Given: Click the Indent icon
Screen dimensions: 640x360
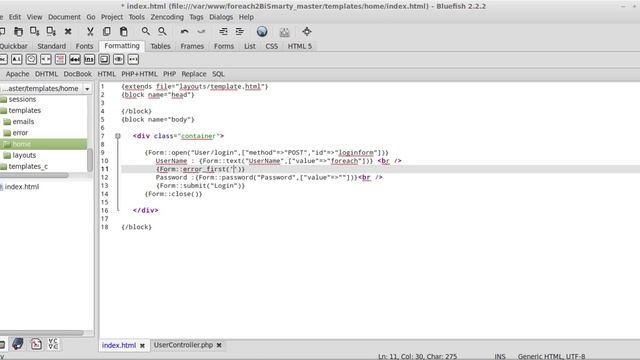Looking at the screenshot, I should tap(240, 31).
